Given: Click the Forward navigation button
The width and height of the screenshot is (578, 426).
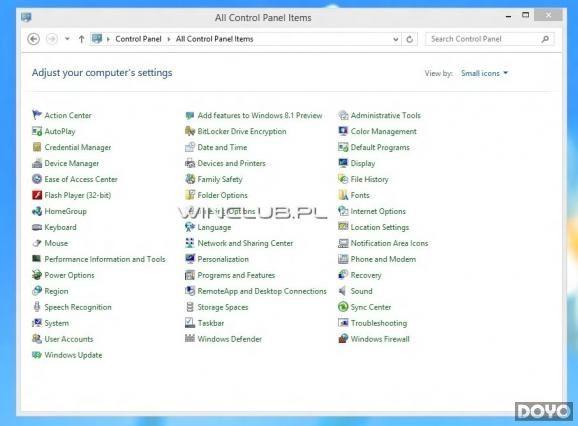Looking at the screenshot, I should pos(52,39).
